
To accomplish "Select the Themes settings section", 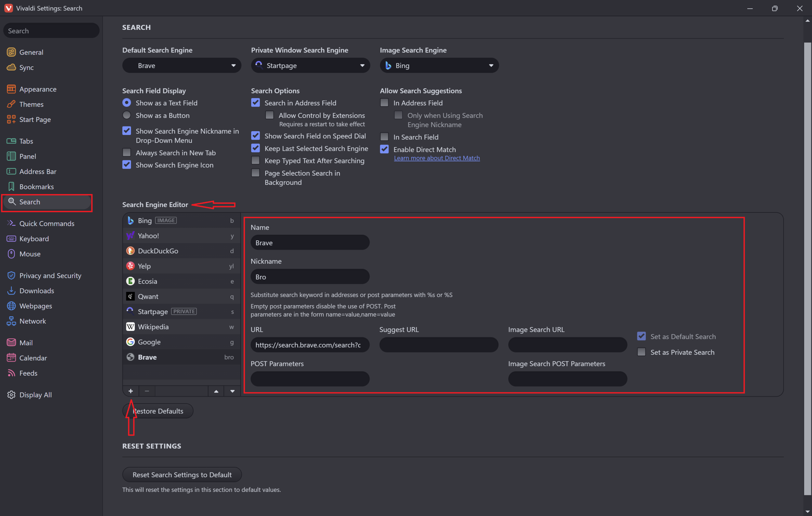I will [x=31, y=104].
